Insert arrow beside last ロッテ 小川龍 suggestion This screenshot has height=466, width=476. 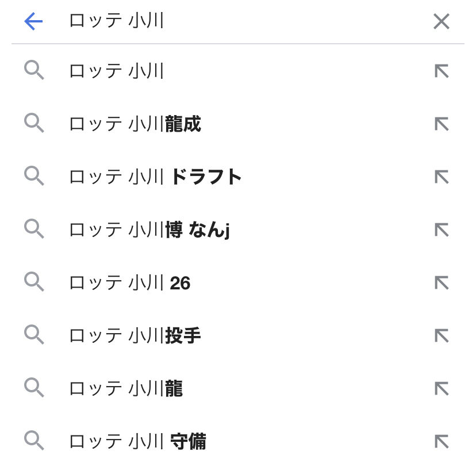tap(442, 388)
